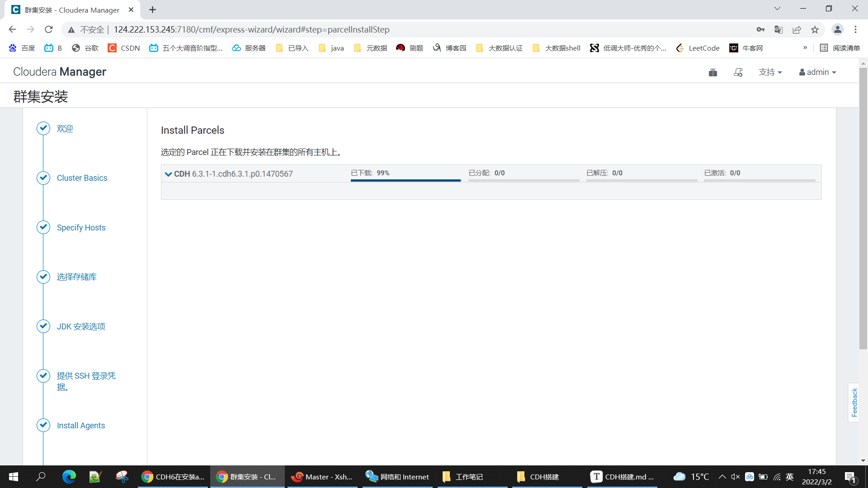Click the Install Agents step checkmark
Image resolution: width=868 pixels, height=488 pixels.
(43, 425)
